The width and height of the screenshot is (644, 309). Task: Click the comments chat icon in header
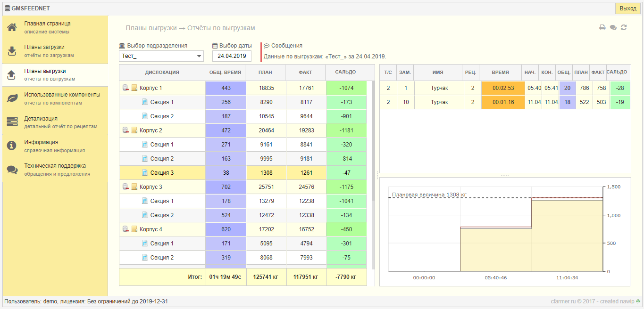613,28
